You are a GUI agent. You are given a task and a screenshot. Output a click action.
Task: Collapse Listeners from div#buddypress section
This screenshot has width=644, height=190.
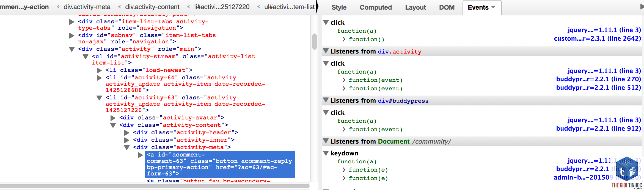click(x=326, y=100)
